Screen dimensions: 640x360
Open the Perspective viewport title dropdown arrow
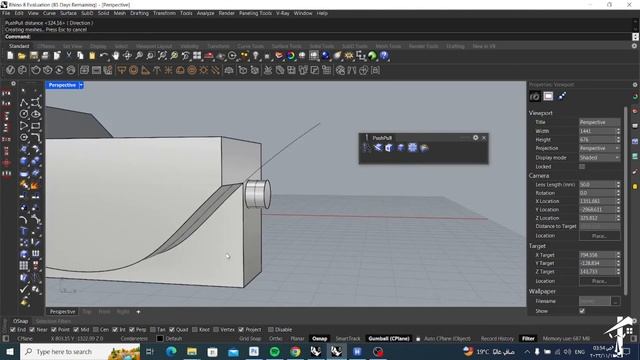click(x=81, y=85)
